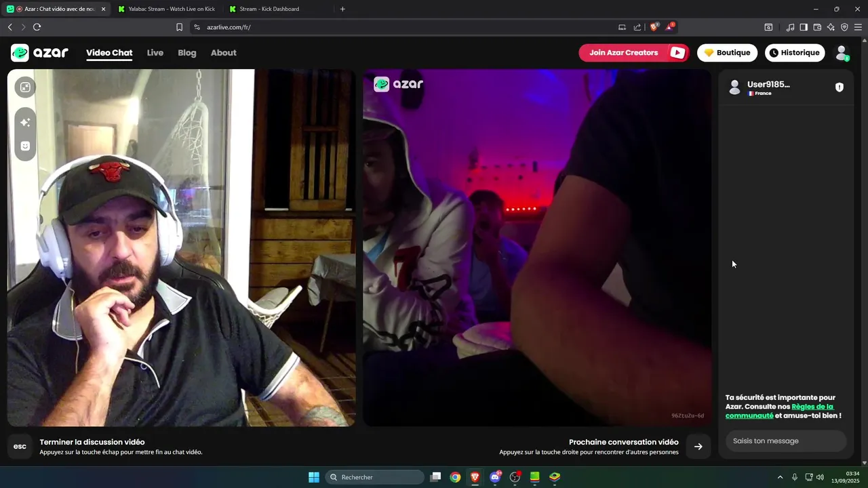Open Discord from the taskbar
This screenshot has width=868, height=488.
pos(495,477)
